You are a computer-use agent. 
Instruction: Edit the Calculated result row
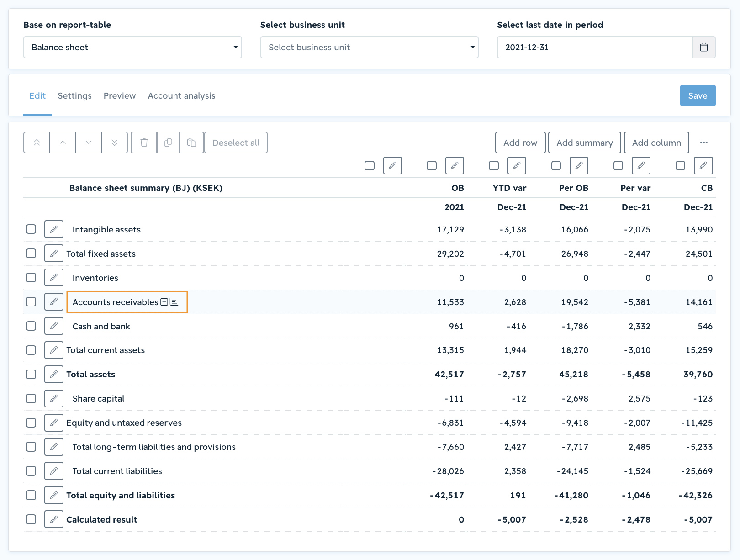coord(54,519)
